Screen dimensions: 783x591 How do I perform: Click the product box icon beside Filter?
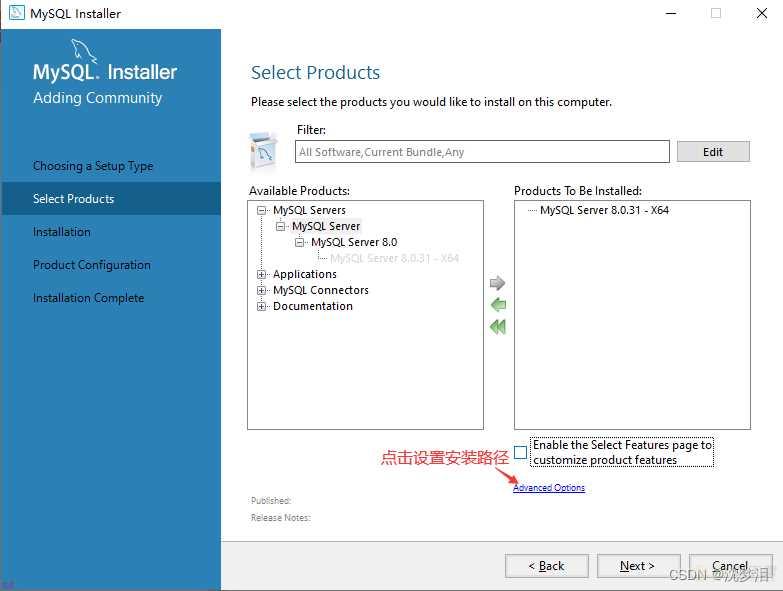coord(264,151)
